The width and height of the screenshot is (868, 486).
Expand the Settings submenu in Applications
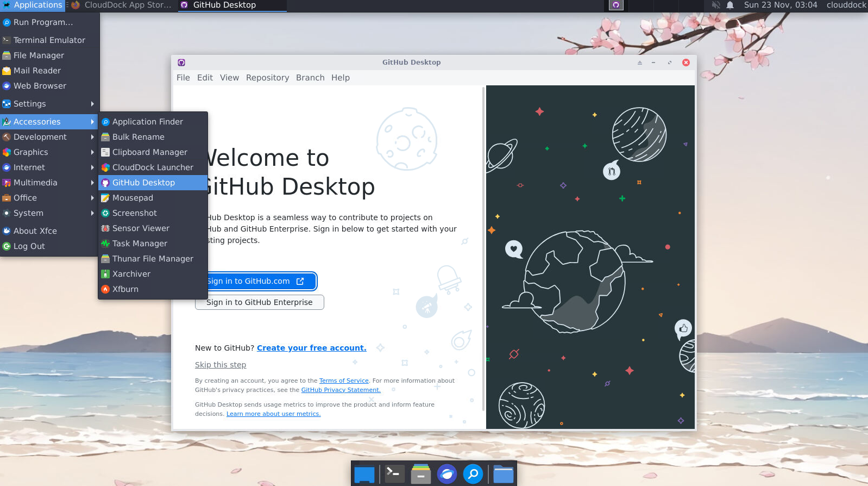pos(49,104)
